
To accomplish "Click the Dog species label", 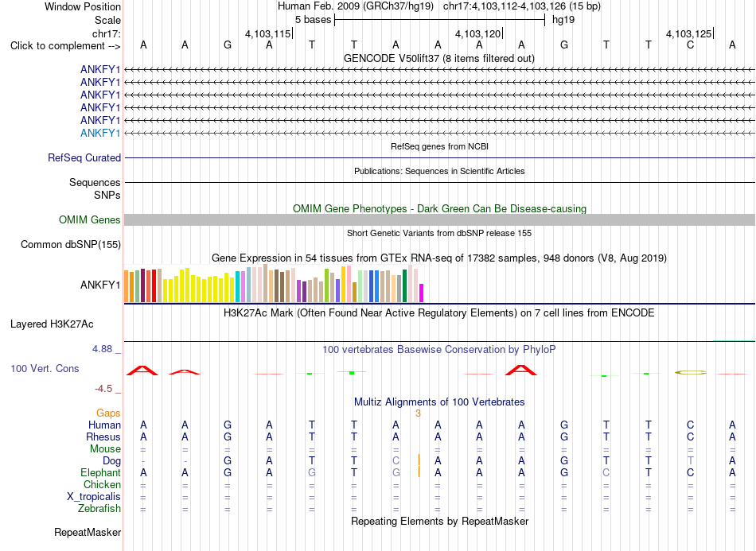I will point(111,461).
